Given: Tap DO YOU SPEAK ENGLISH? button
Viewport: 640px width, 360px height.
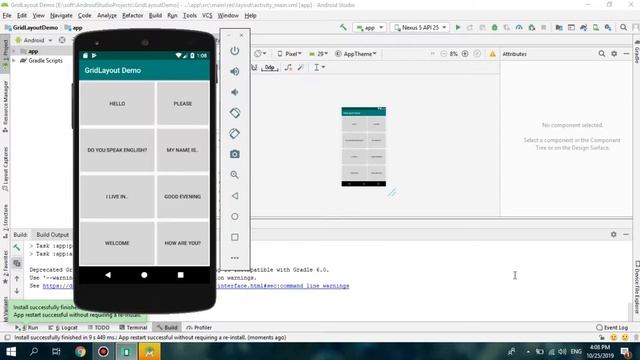Looking at the screenshot, I should pyautogui.click(x=117, y=150).
